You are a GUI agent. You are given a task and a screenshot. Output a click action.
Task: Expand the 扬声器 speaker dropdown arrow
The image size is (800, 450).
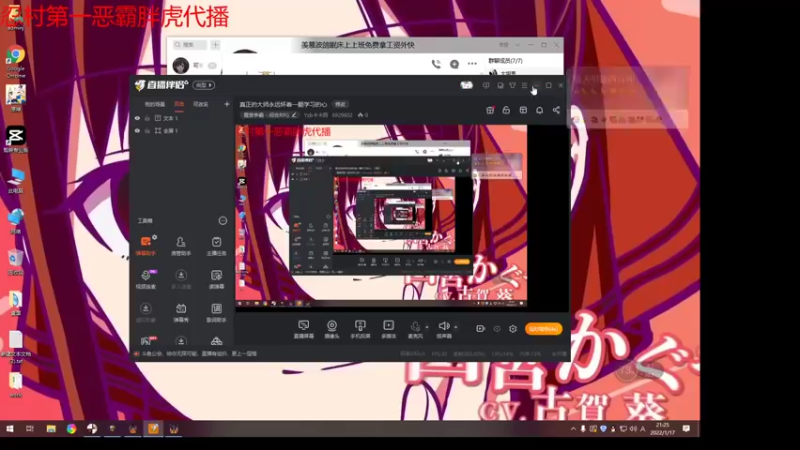click(456, 327)
